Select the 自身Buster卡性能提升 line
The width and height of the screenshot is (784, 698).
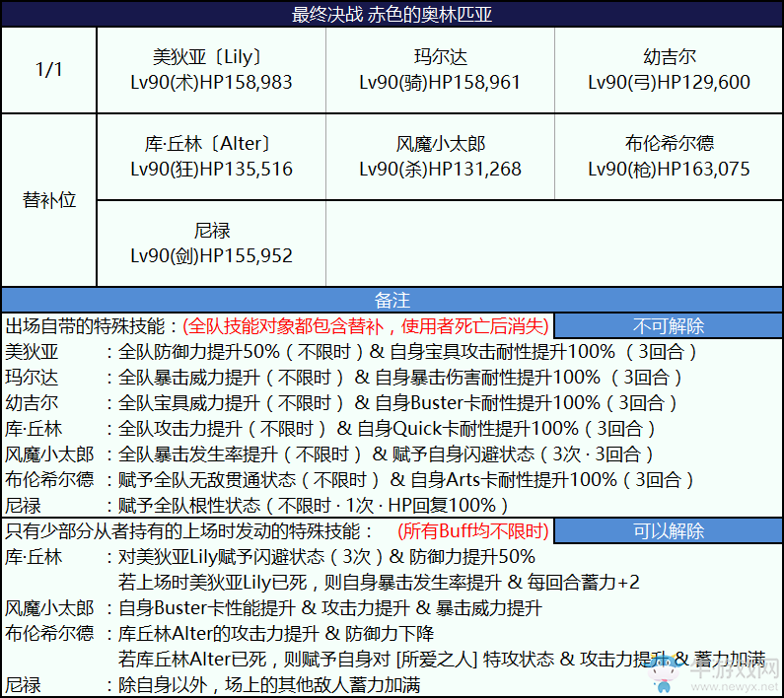[x=330, y=608]
